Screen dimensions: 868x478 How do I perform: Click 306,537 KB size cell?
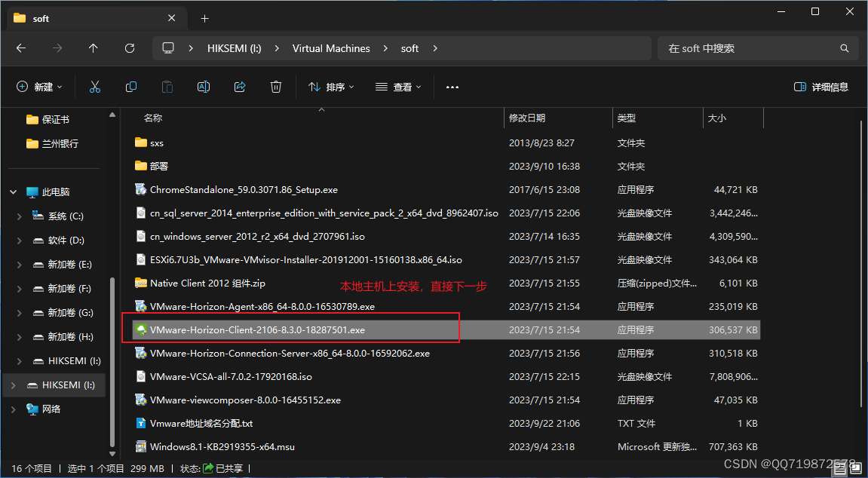pos(733,329)
